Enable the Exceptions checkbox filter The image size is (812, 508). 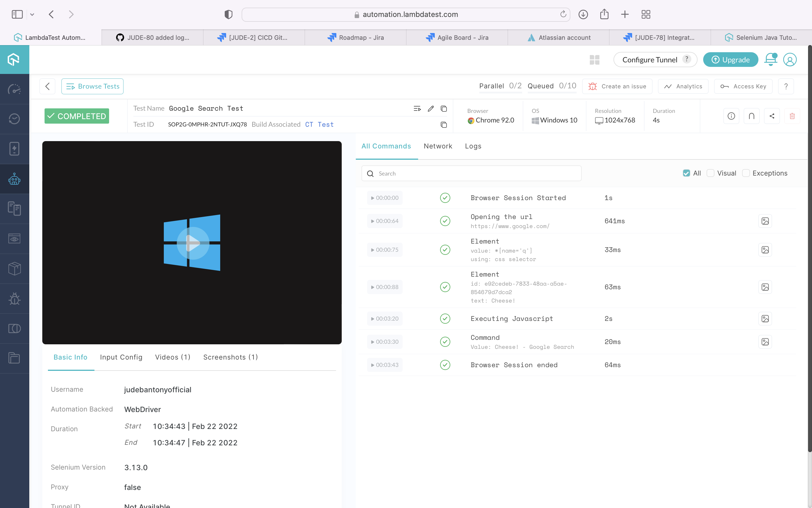[x=746, y=173]
